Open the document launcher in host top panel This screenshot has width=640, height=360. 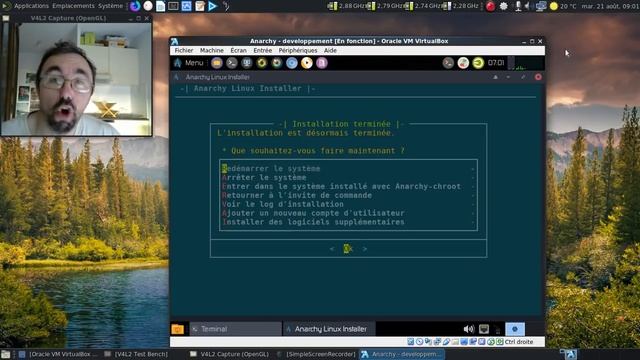click(160, 6)
